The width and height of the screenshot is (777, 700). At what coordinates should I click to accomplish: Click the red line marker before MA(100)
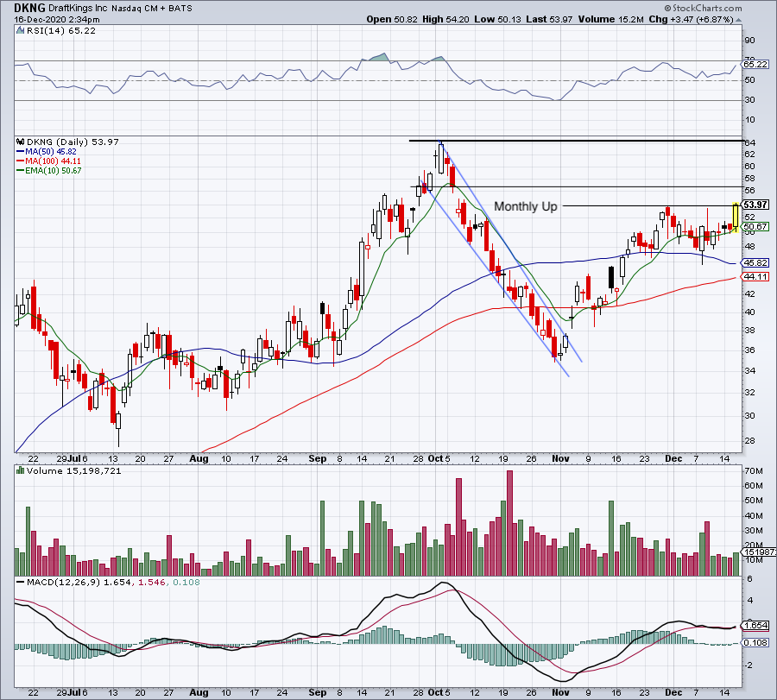tap(21, 161)
